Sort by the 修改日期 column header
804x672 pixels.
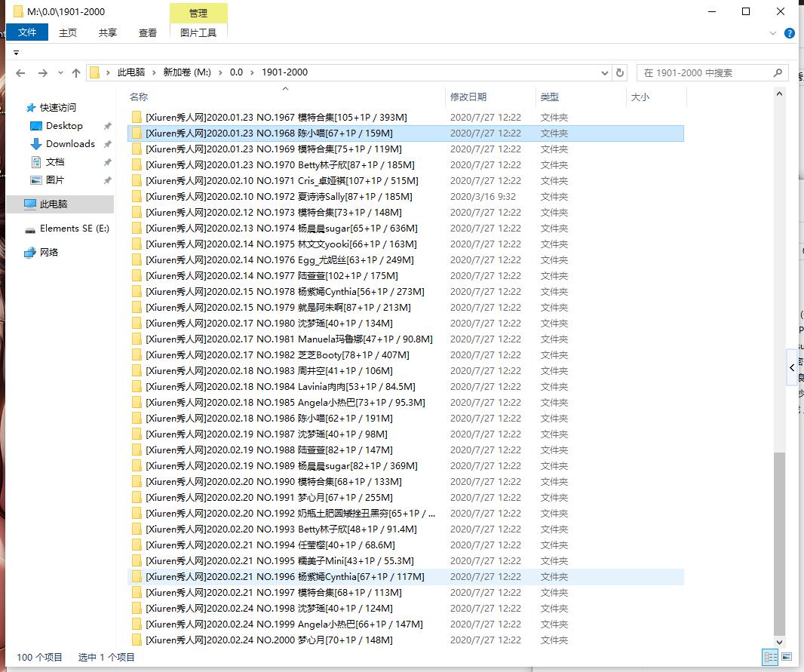click(x=490, y=97)
